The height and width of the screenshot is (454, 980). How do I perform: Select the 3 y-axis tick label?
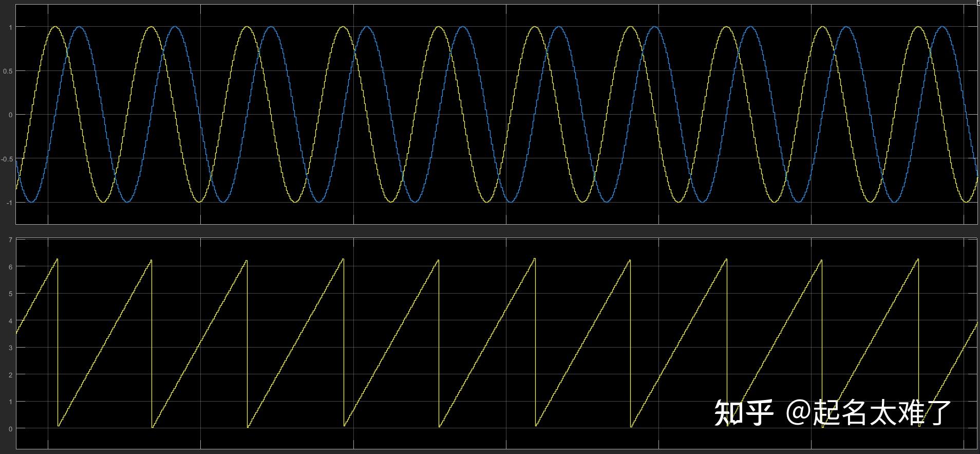pos(10,348)
